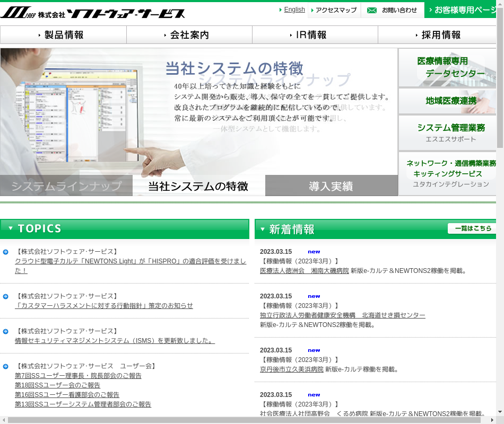Click the 当社システムの特徴 slide headline
Viewport: 504px width, 424px height.
point(234,68)
